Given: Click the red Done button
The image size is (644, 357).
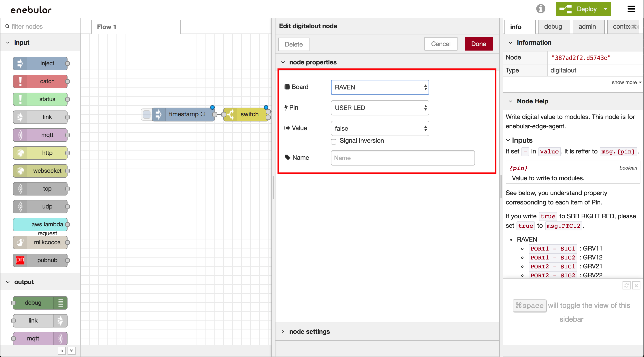Looking at the screenshot, I should 478,44.
